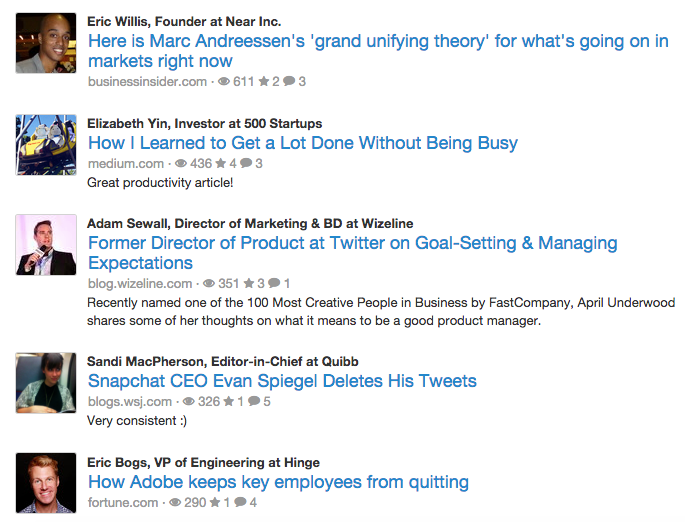Screen dimensions: 685x522
Task: Click views eye icon on medium.com post
Action: pyautogui.click(x=181, y=164)
